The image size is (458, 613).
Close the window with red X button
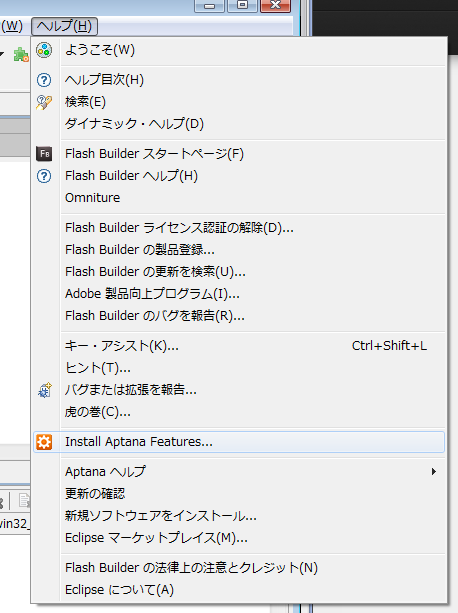[x=276, y=5]
